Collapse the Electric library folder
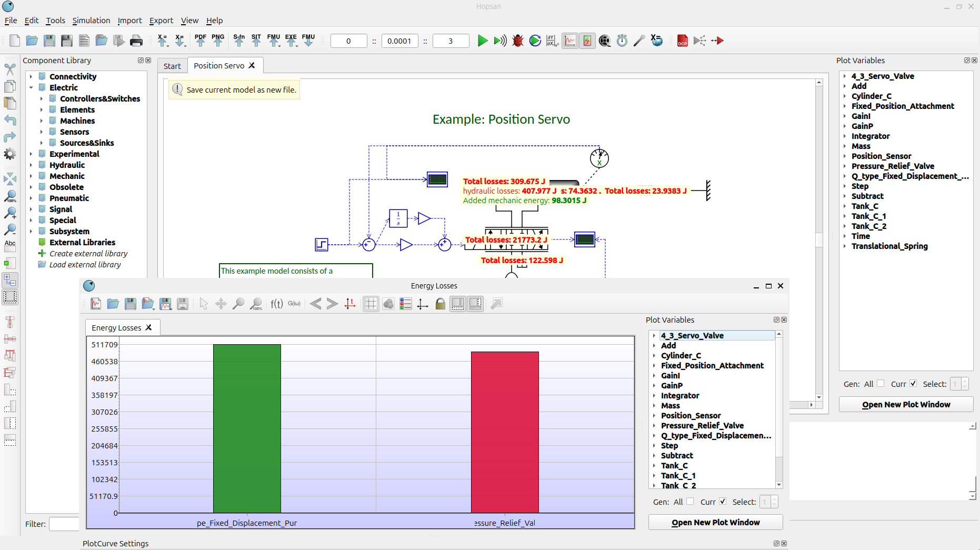The width and height of the screenshot is (980, 550). click(31, 87)
